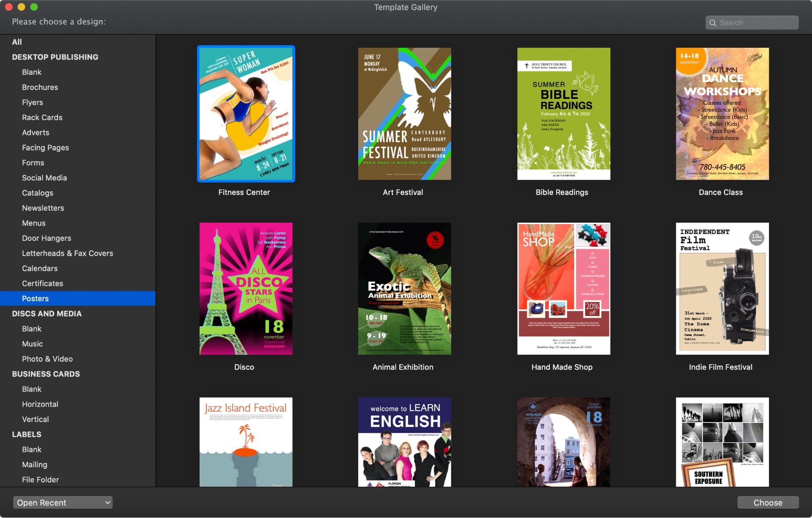Open the Flyers template category
Screen dimensions: 812x518
point(33,102)
